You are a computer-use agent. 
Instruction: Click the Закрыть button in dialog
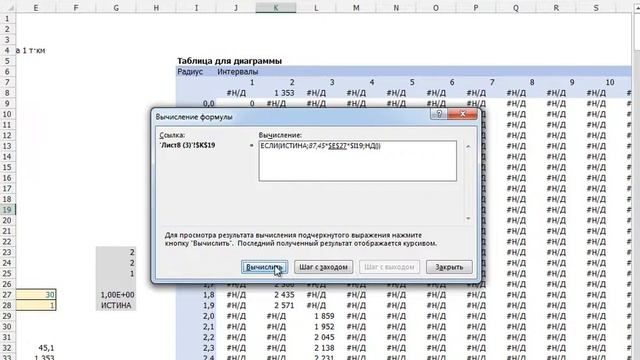pyautogui.click(x=449, y=267)
